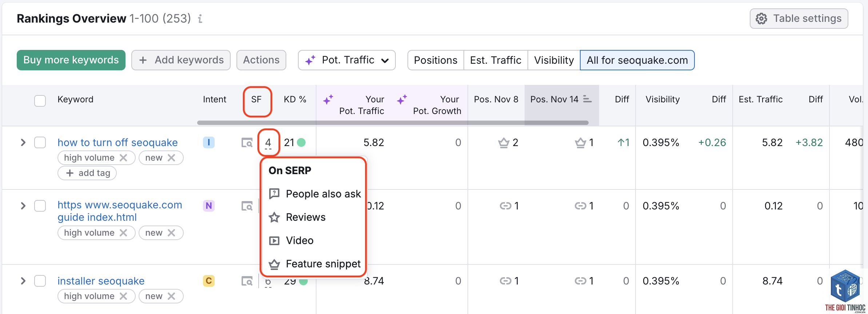The image size is (868, 314).
Task: Click the info icon next to Rankings Overview
Action: 200,19
